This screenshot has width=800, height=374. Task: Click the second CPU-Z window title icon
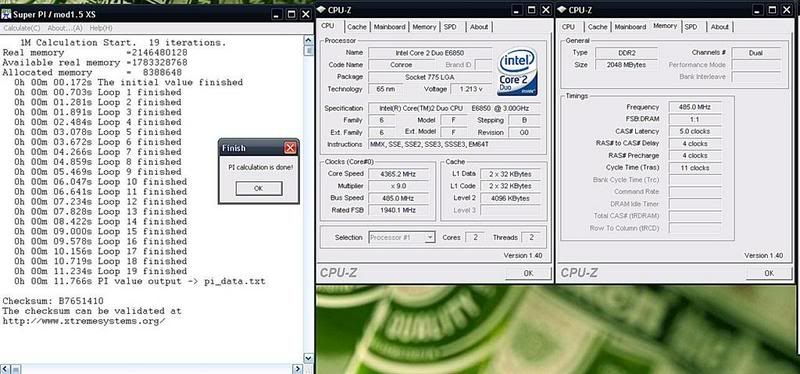(561, 10)
